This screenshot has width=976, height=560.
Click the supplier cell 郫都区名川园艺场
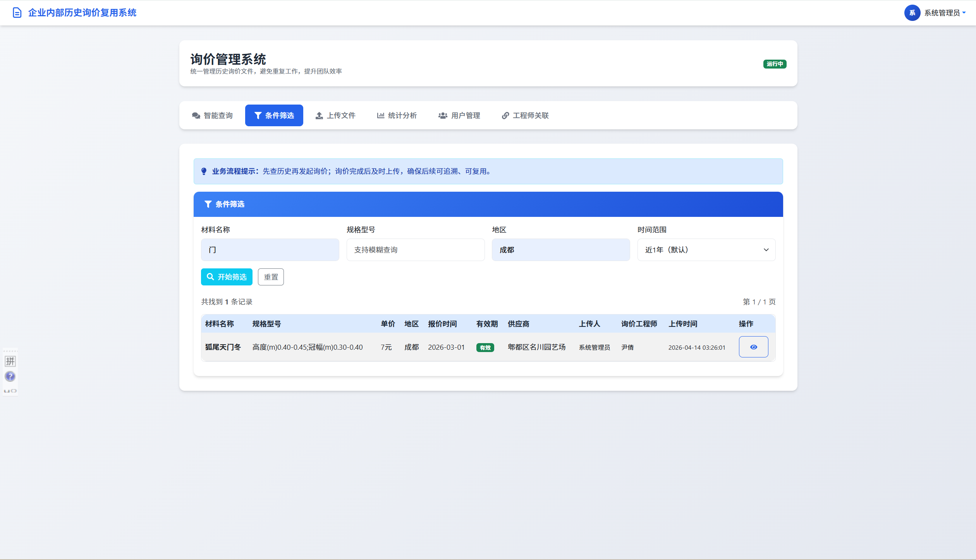(x=537, y=347)
